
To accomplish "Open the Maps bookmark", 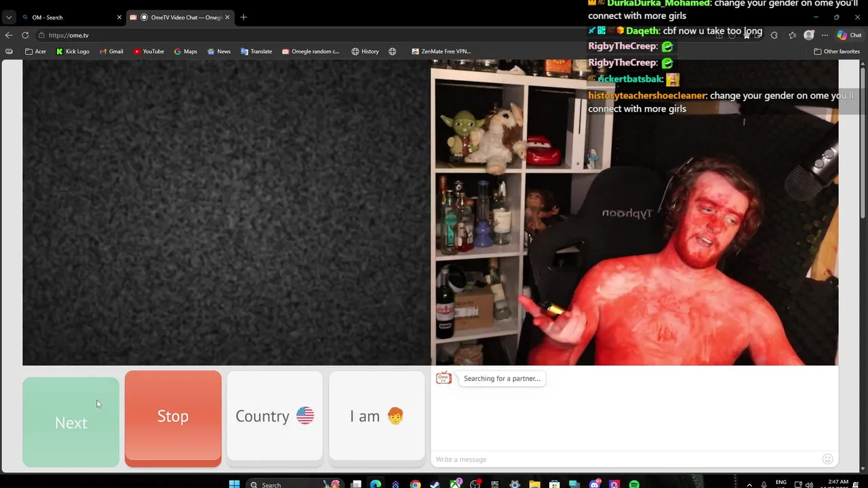I will (x=185, y=52).
